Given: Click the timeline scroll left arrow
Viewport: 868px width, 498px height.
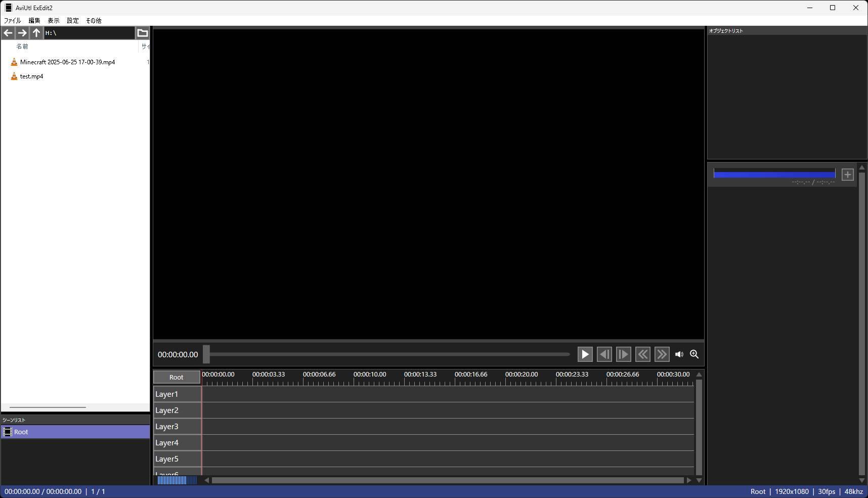Looking at the screenshot, I should coord(207,480).
